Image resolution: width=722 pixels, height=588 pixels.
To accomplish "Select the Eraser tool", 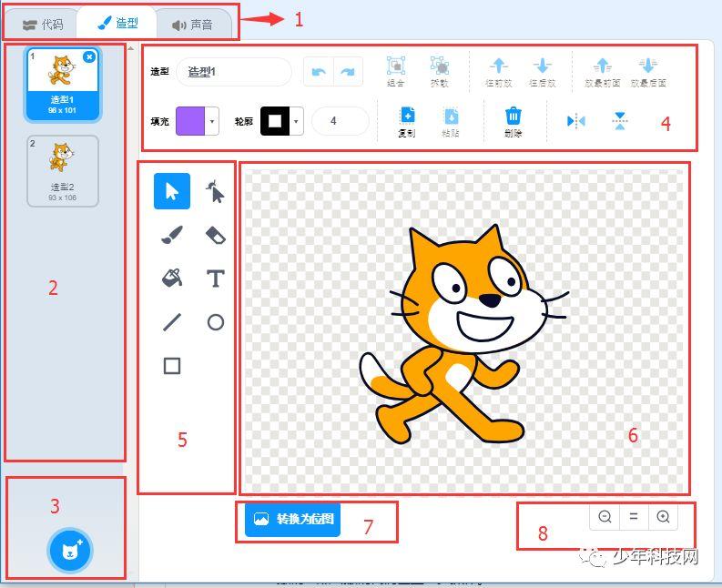I will point(215,234).
